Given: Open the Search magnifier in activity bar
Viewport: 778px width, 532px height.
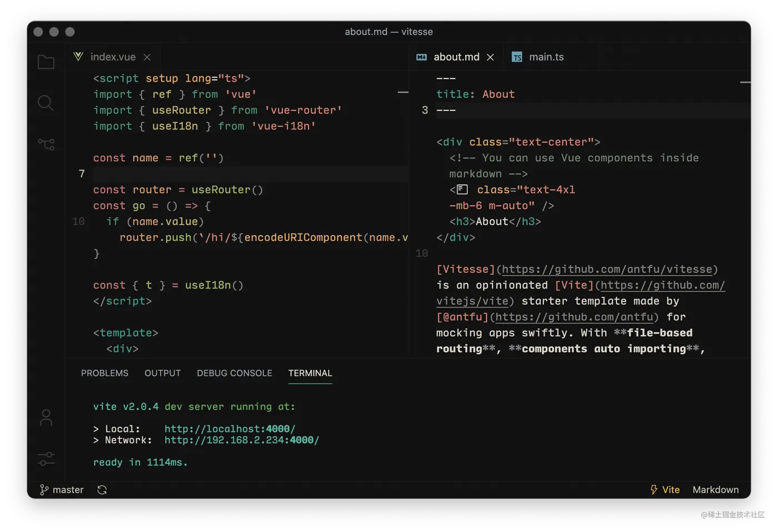Looking at the screenshot, I should click(x=46, y=103).
